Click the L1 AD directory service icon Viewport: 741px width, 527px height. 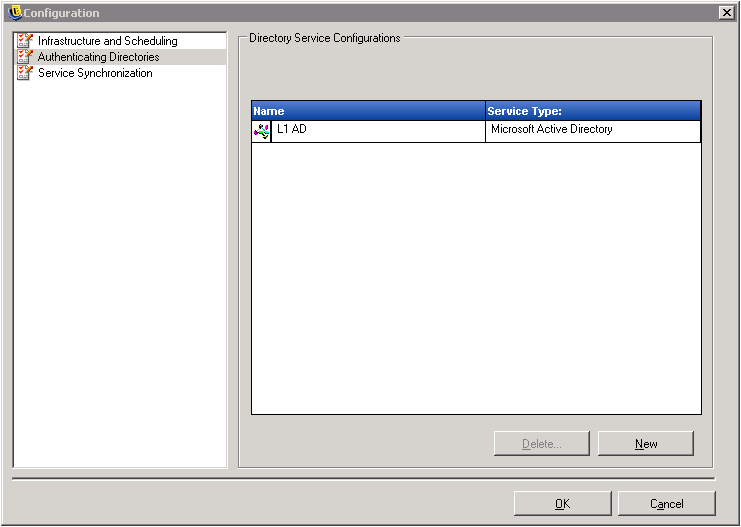point(261,131)
